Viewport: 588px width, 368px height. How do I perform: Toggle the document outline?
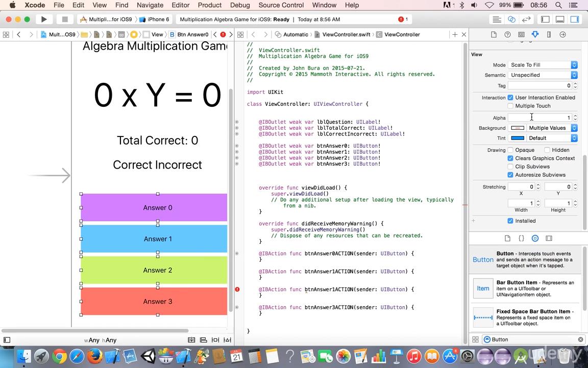(7, 340)
